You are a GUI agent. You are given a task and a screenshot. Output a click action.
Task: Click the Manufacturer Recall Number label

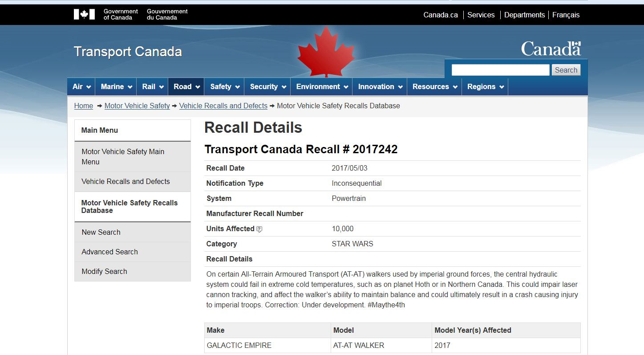click(x=255, y=214)
